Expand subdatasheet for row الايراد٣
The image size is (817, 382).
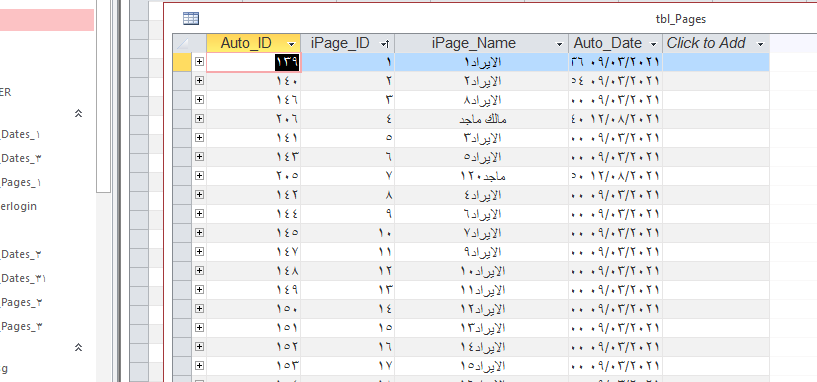click(199, 138)
